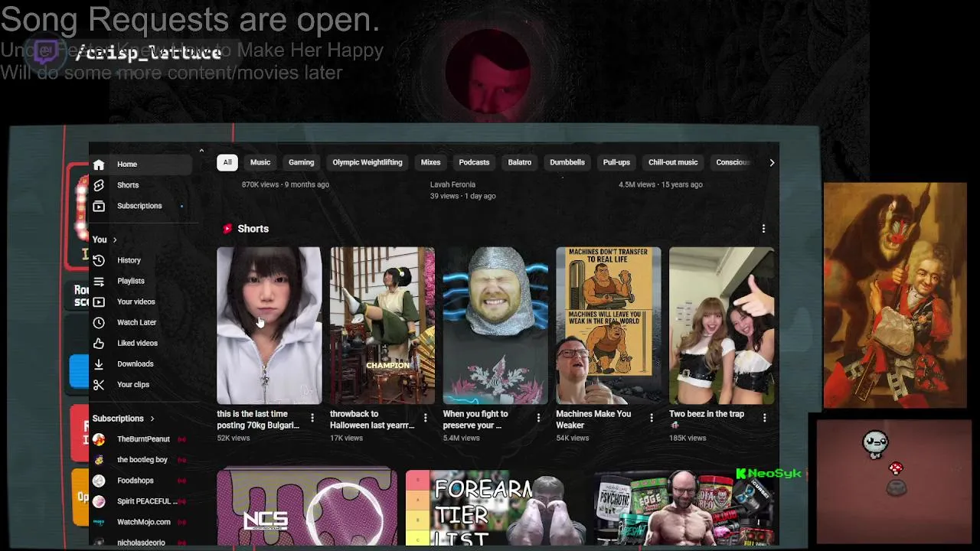The image size is (980, 551).
Task: Open the Shorts section three-dot menu
Action: pos(763,229)
